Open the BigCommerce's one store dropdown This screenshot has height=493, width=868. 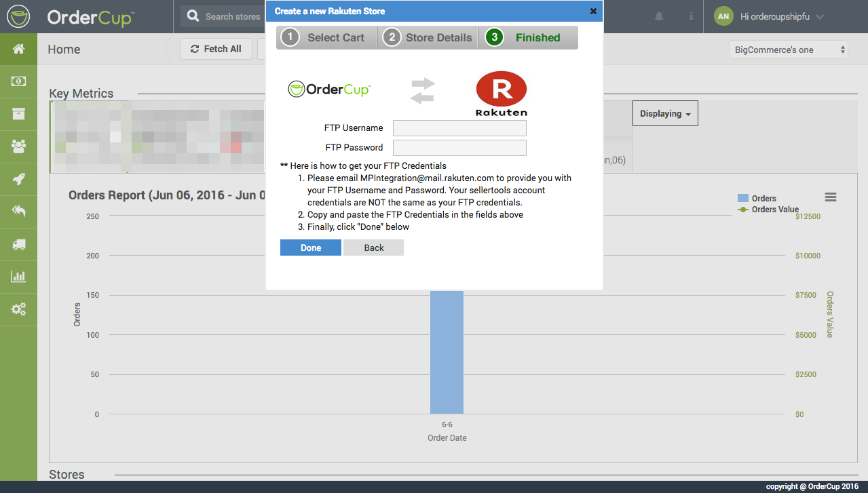[x=789, y=50]
